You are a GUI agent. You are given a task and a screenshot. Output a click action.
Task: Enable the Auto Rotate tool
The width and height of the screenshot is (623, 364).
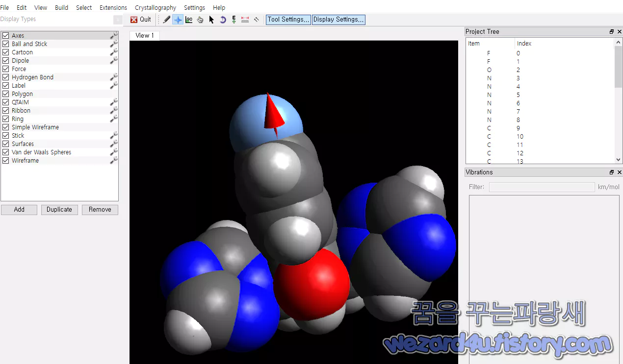222,20
